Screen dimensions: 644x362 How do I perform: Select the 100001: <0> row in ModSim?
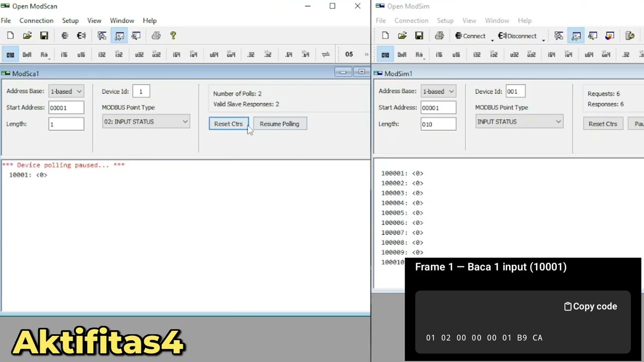[x=402, y=173]
